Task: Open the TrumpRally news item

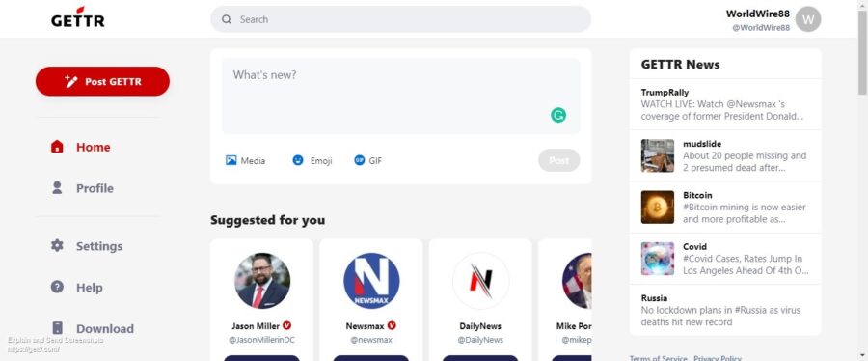Action: pos(725,104)
